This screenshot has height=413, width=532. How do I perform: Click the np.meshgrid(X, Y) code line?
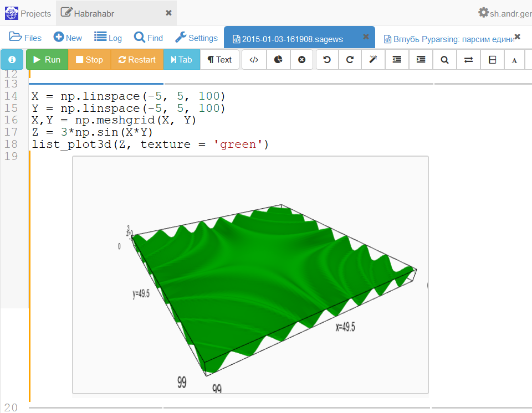[x=114, y=120]
